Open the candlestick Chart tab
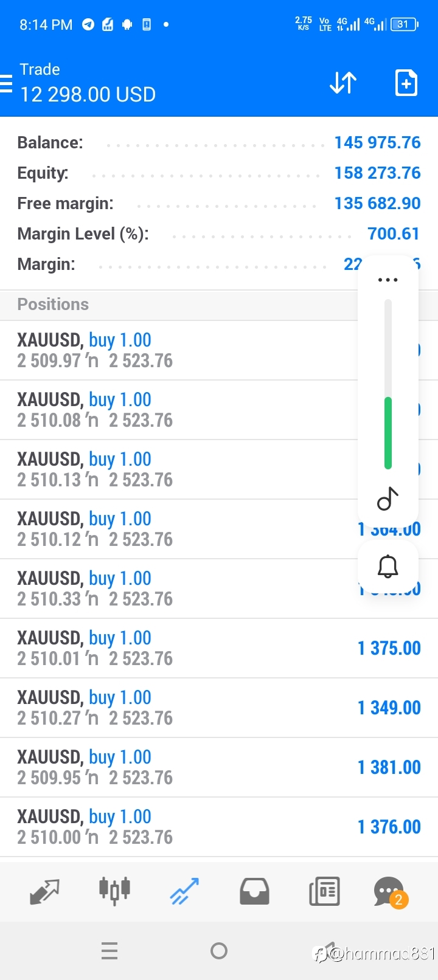The height and width of the screenshot is (980, 438). [114, 891]
